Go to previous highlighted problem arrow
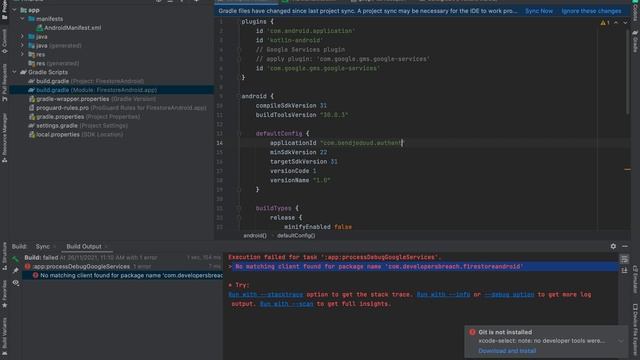 pos(616,23)
